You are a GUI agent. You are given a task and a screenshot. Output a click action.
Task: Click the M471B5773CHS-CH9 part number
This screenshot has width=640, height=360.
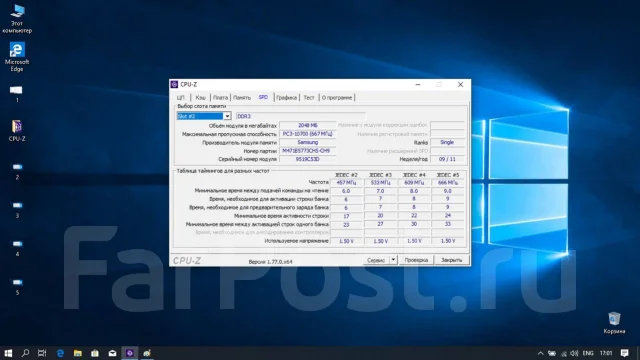click(x=307, y=151)
